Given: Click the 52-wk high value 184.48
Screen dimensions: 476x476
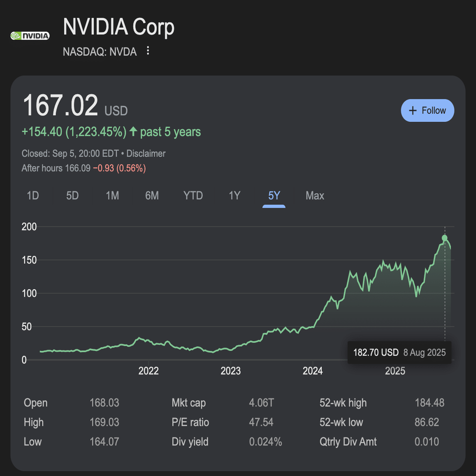Looking at the screenshot, I should click(x=429, y=403).
